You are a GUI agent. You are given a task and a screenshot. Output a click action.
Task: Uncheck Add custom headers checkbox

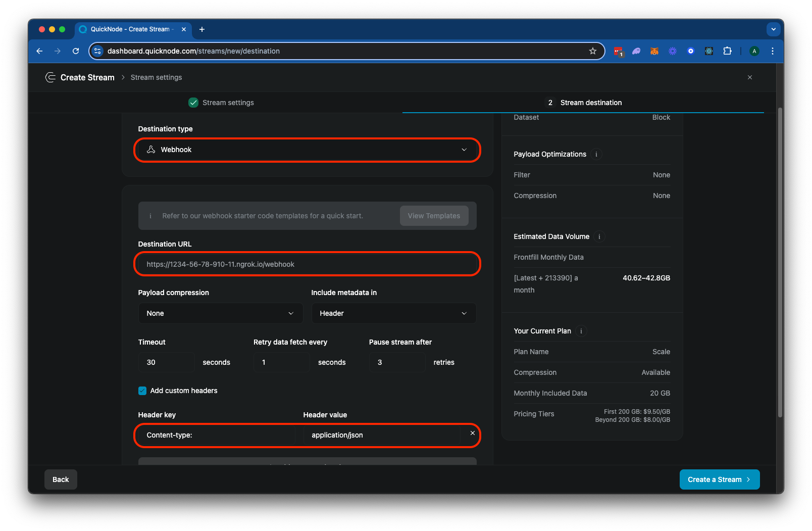142,391
